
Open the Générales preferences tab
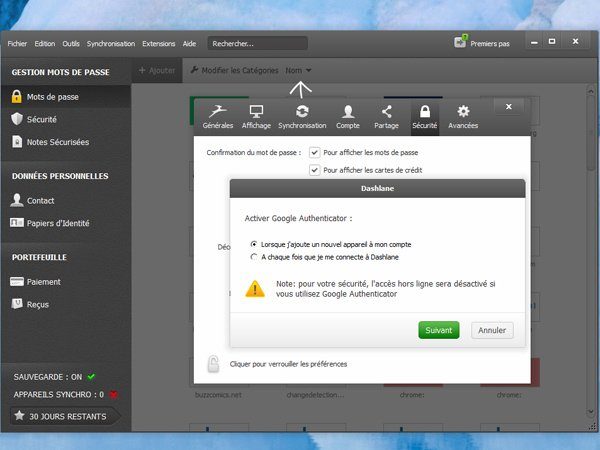pos(218,117)
